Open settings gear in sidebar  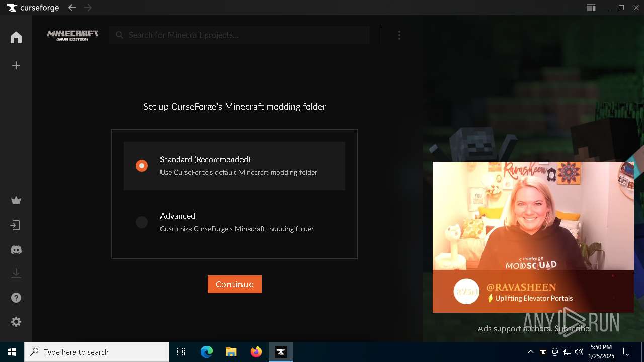click(16, 322)
